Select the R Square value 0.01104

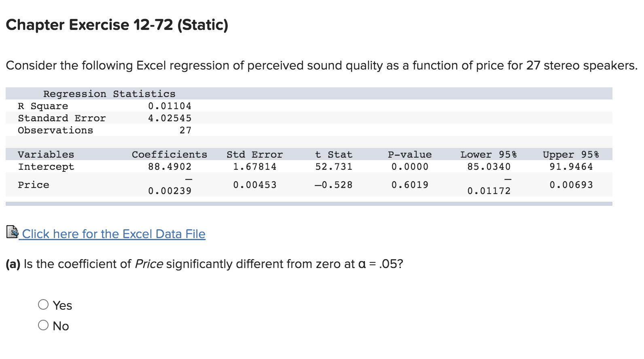pos(170,106)
